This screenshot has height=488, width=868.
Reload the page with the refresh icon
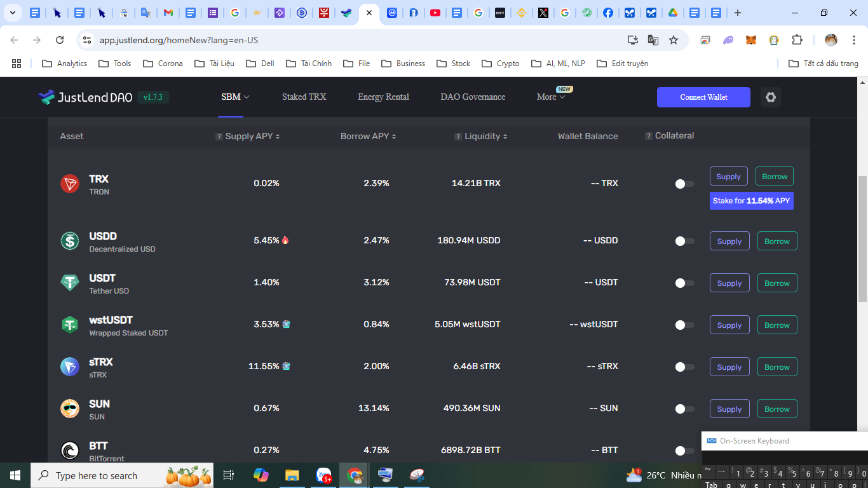pos(60,40)
